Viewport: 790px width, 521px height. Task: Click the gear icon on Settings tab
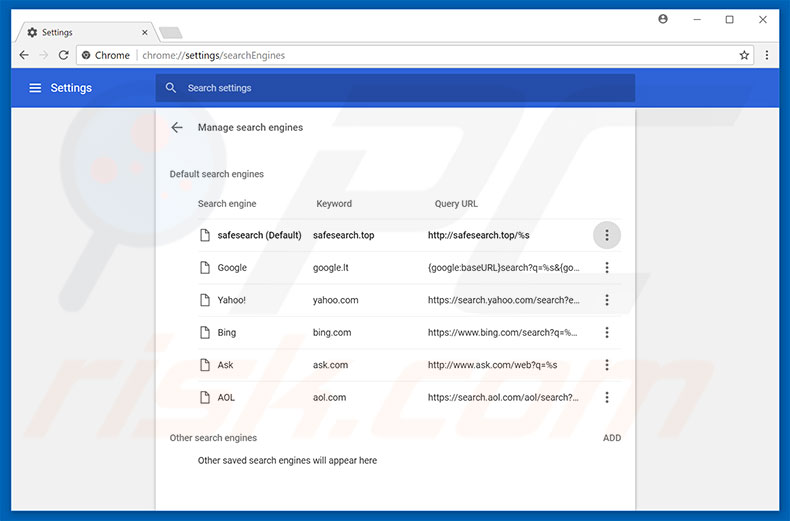[32, 32]
